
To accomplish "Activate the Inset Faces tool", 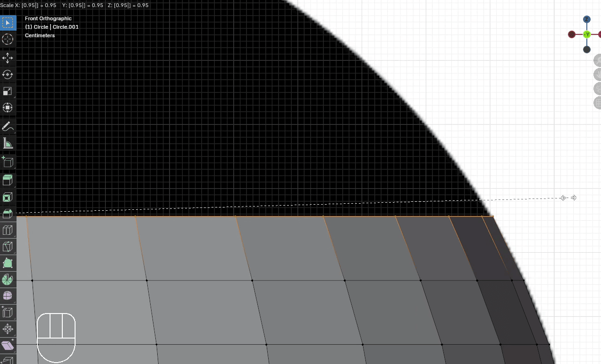I will [x=8, y=197].
